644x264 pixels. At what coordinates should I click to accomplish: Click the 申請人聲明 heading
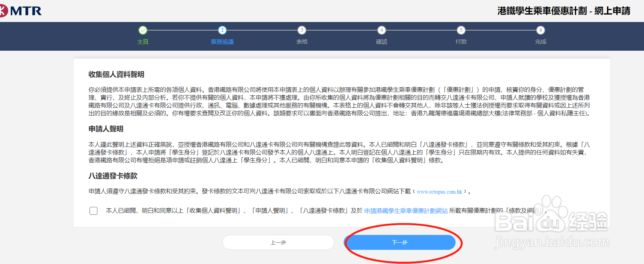[106, 129]
